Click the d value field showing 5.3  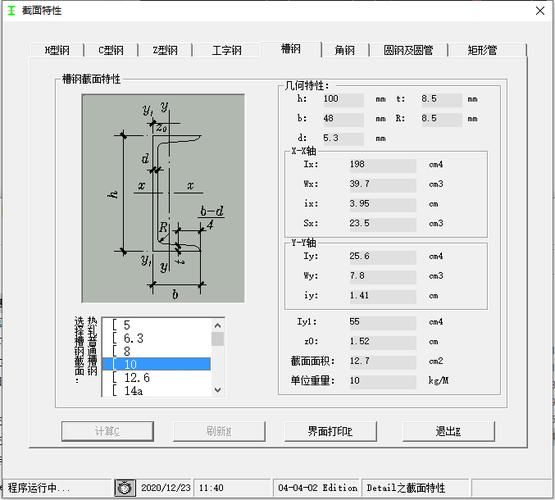pos(343,138)
